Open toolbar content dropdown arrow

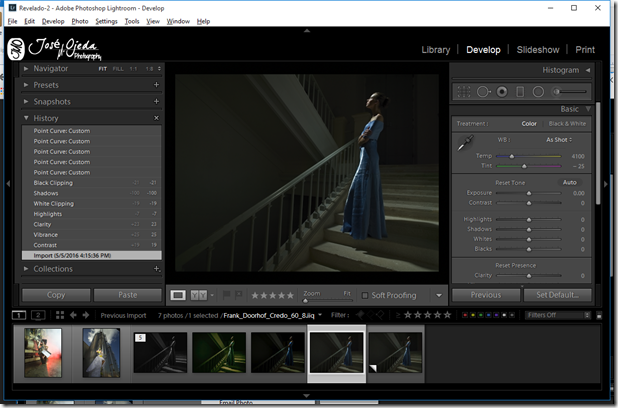click(439, 295)
